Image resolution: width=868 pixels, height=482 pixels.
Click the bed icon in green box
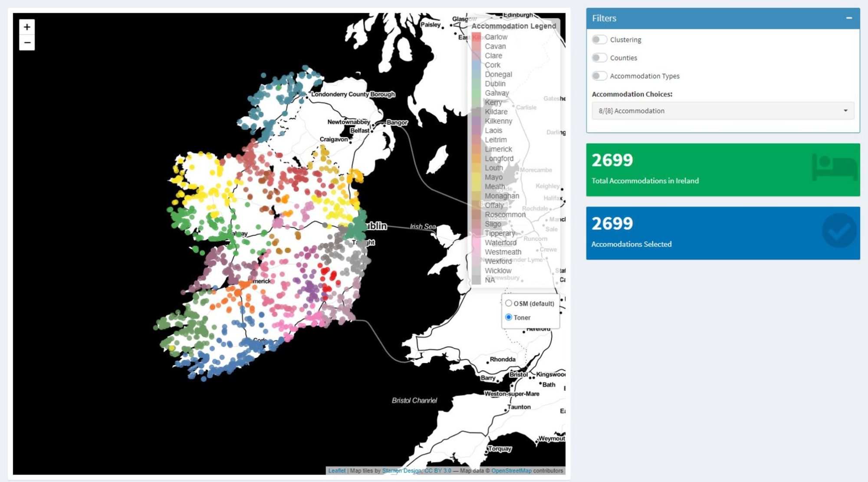(x=834, y=168)
